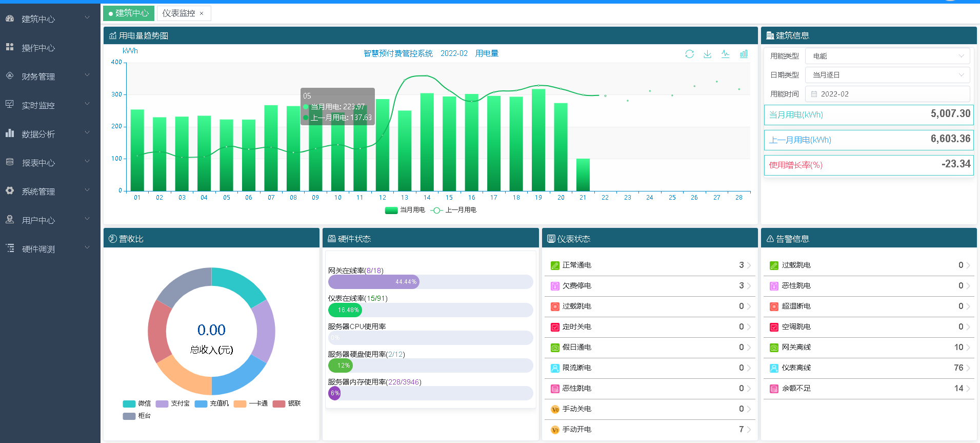Click the 手动关电 status icon
Screen dimensions: 980x443
pos(555,409)
